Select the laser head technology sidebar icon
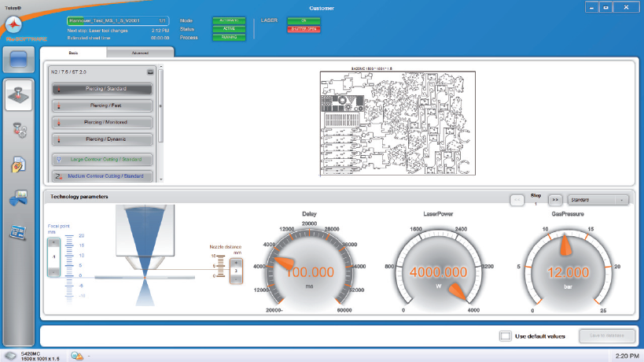This screenshot has width=644, height=362. (18, 95)
